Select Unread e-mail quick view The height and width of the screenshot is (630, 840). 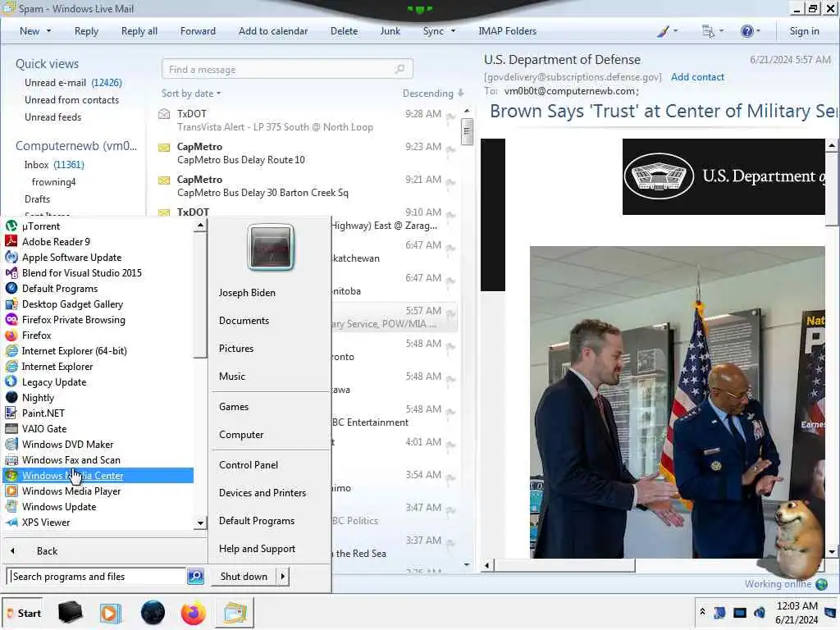pos(73,83)
